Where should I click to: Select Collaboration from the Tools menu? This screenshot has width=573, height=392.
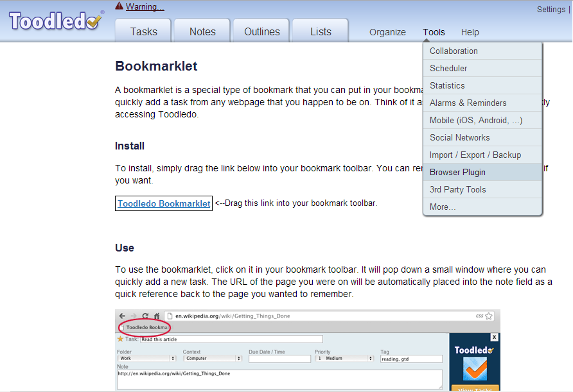pyautogui.click(x=482, y=51)
